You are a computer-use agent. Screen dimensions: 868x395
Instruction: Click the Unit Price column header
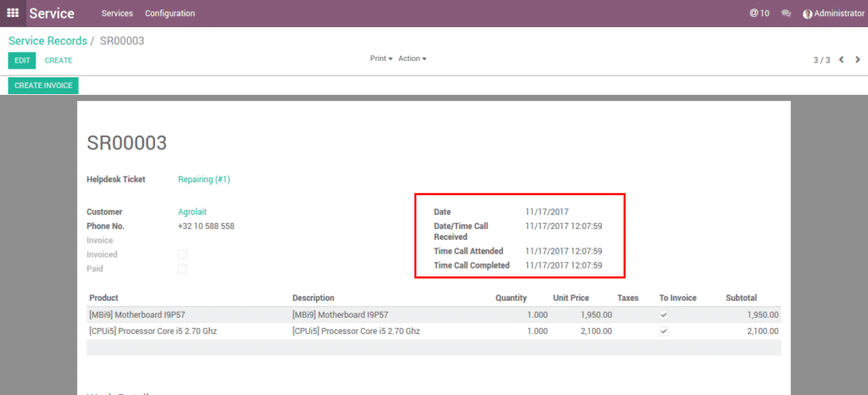(570, 298)
